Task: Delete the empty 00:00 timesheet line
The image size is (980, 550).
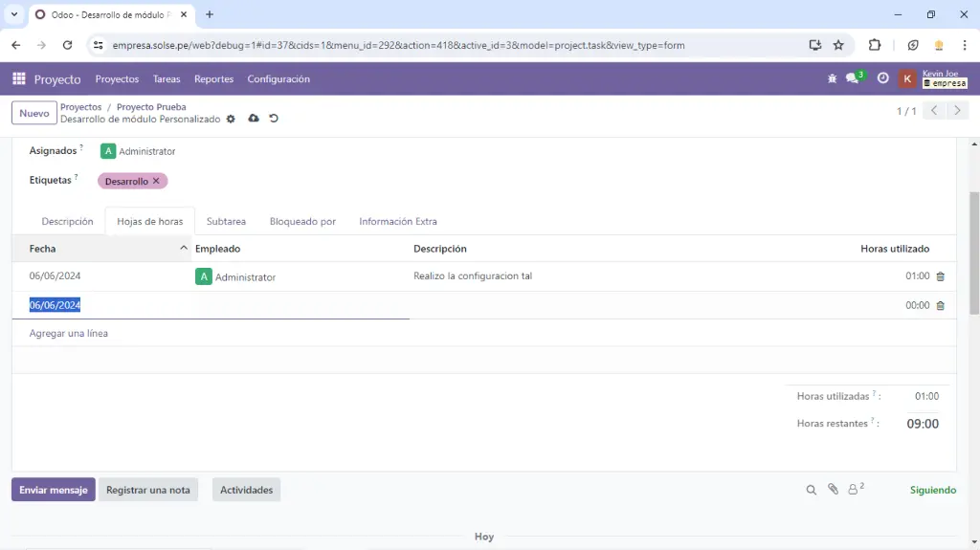Action: 940,306
